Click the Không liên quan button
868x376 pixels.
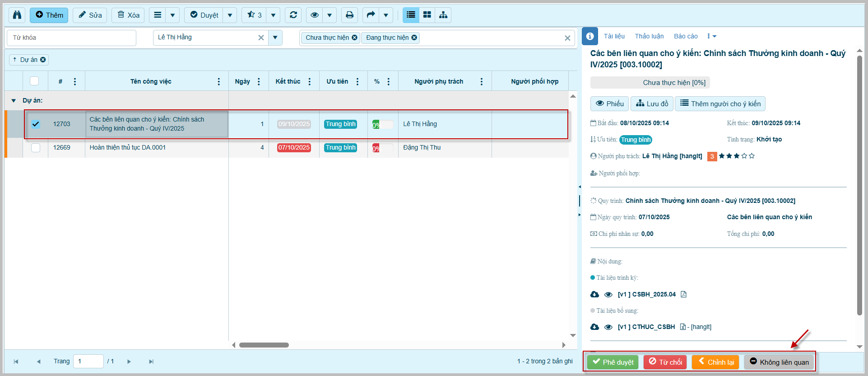tap(779, 362)
